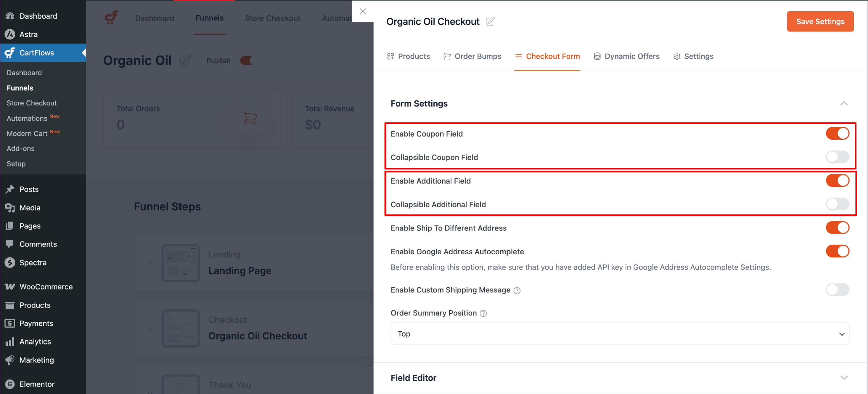
Task: Click the help icon next to Custom Shipping Message
Action: (x=517, y=291)
